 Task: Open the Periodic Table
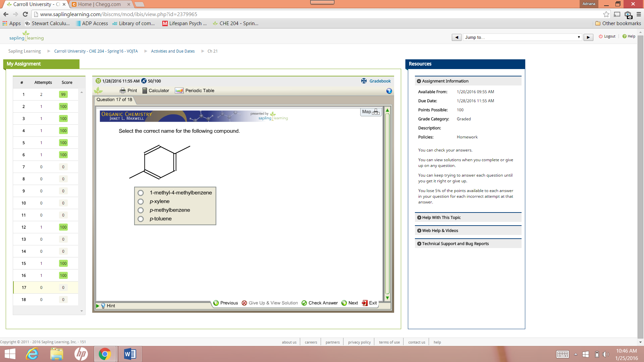(195, 90)
